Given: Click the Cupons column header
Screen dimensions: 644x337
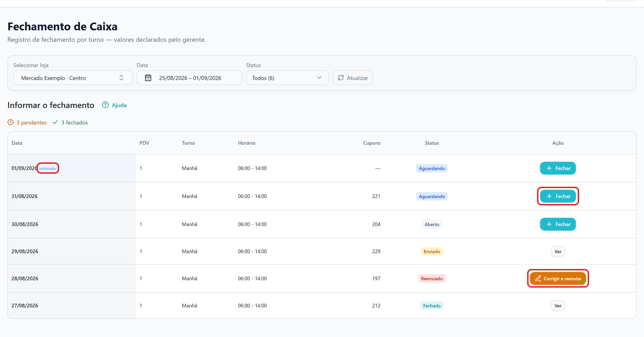Looking at the screenshot, I should pos(372,143).
